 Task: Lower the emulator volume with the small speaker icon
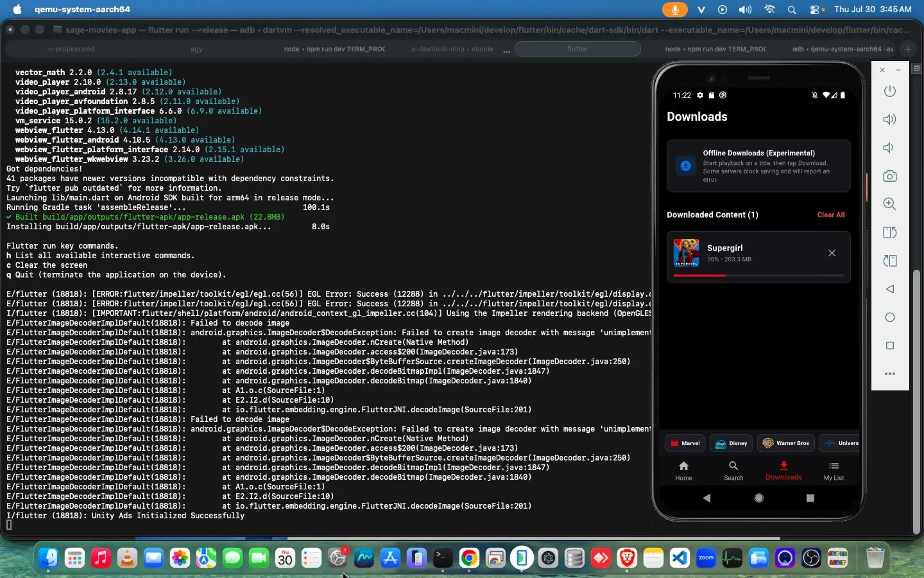coord(889,148)
